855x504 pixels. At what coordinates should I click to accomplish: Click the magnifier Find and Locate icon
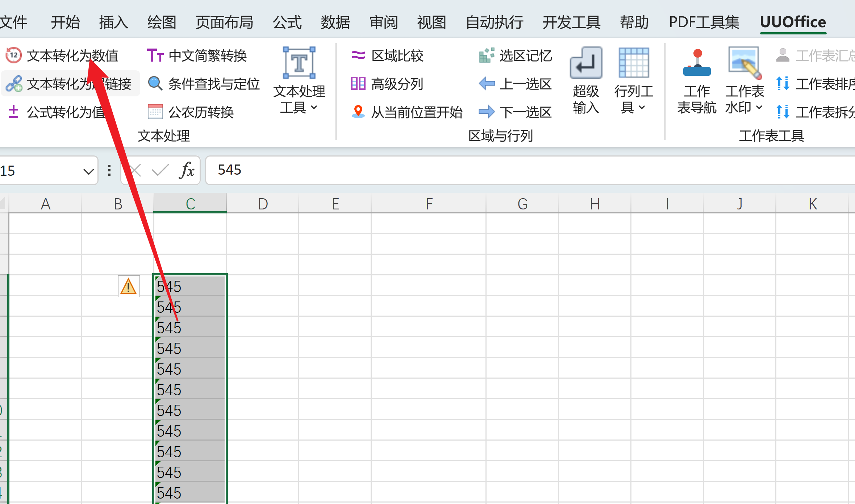(x=155, y=83)
